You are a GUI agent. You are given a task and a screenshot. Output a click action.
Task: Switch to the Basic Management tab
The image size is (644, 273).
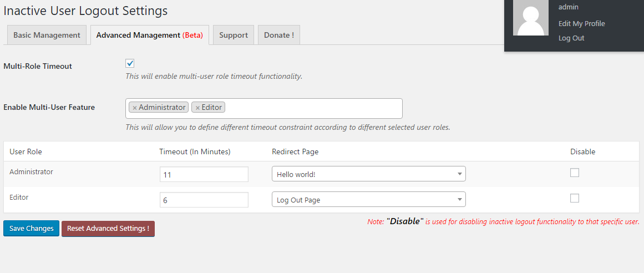(47, 35)
